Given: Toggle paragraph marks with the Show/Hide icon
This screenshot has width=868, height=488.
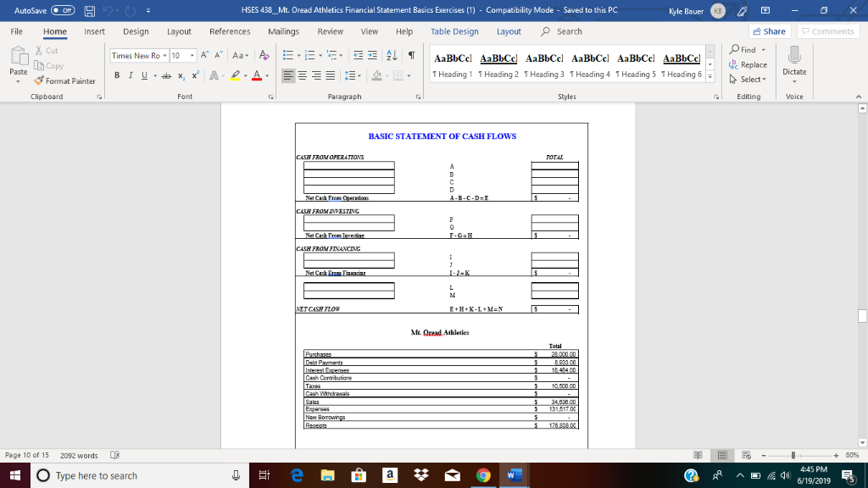Looking at the screenshot, I should click(411, 55).
